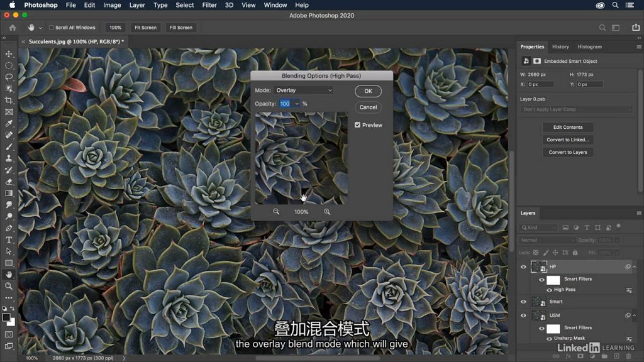Screen dimensions: 644x362
Task: Open the Filter menu
Action: [209, 5]
